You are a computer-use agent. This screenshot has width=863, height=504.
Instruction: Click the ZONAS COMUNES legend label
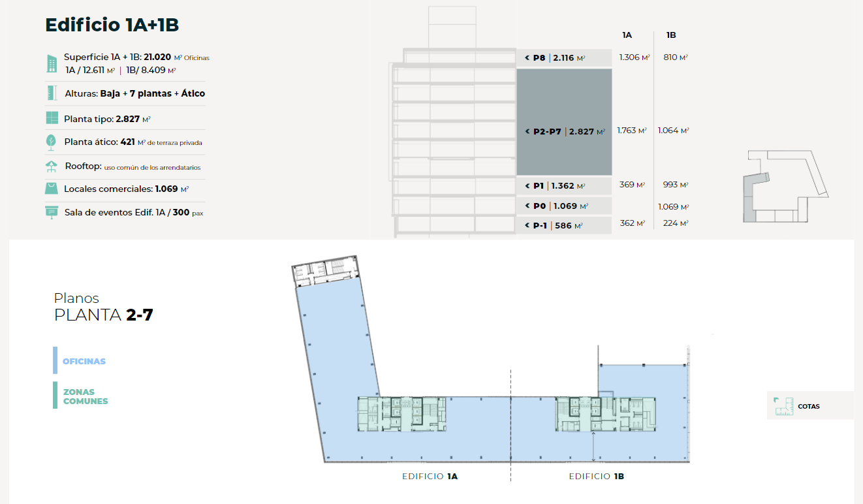pos(86,397)
